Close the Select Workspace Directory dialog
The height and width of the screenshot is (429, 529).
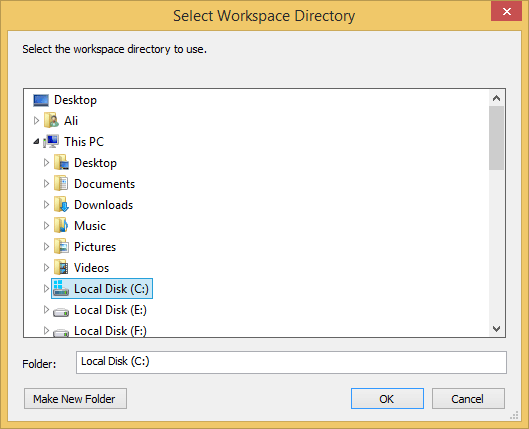(506, 11)
